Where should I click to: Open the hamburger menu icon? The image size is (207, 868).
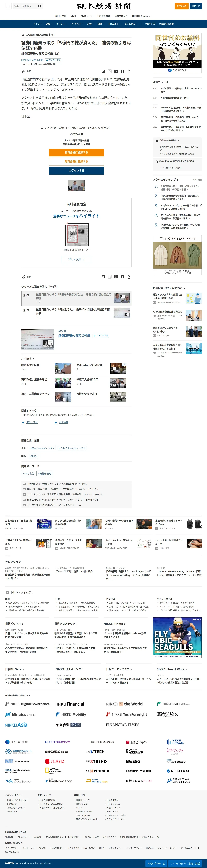pos(8,6)
